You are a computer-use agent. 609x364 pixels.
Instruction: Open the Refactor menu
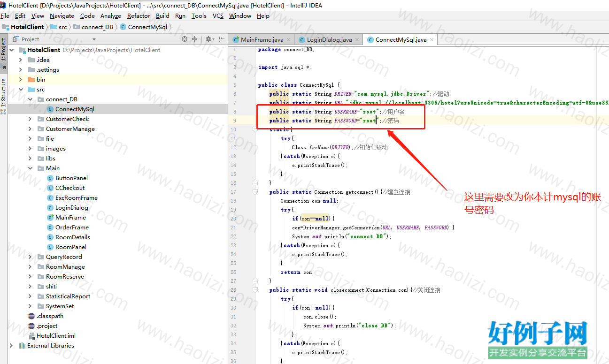pyautogui.click(x=139, y=16)
